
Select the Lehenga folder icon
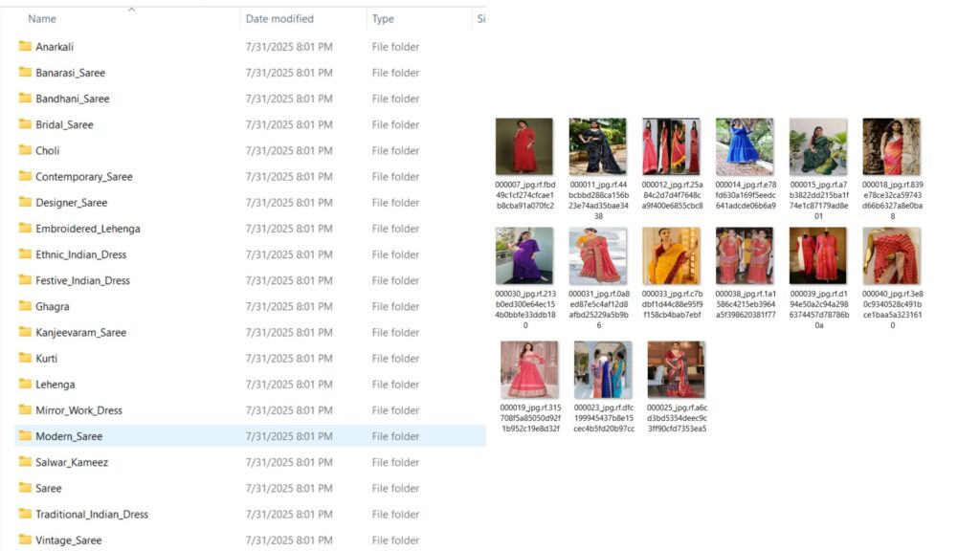25,384
